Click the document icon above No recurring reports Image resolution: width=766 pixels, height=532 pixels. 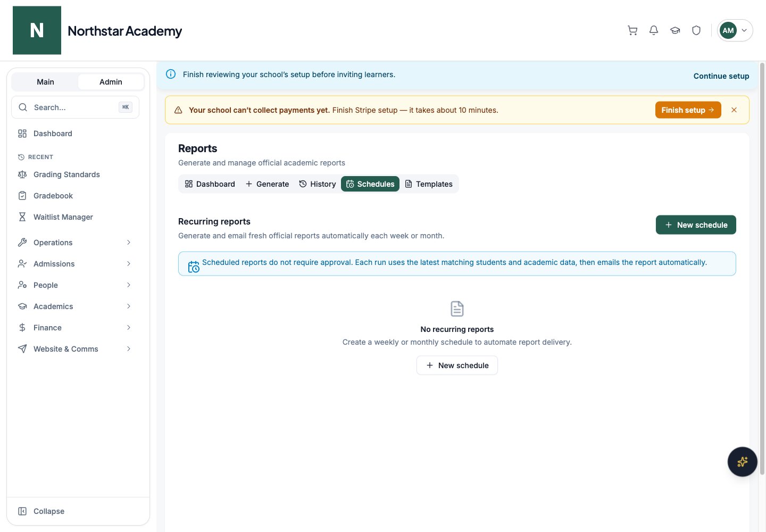click(x=457, y=309)
